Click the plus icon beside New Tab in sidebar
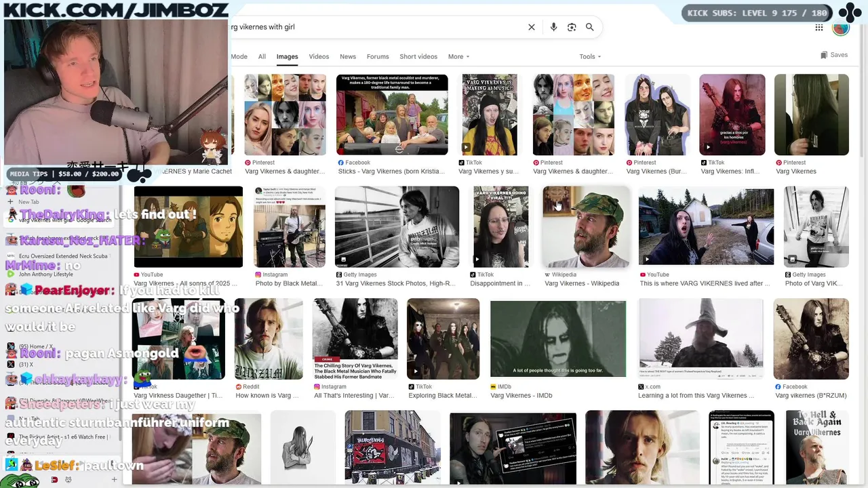Image resolution: width=868 pixels, height=488 pixels. pos(12,202)
